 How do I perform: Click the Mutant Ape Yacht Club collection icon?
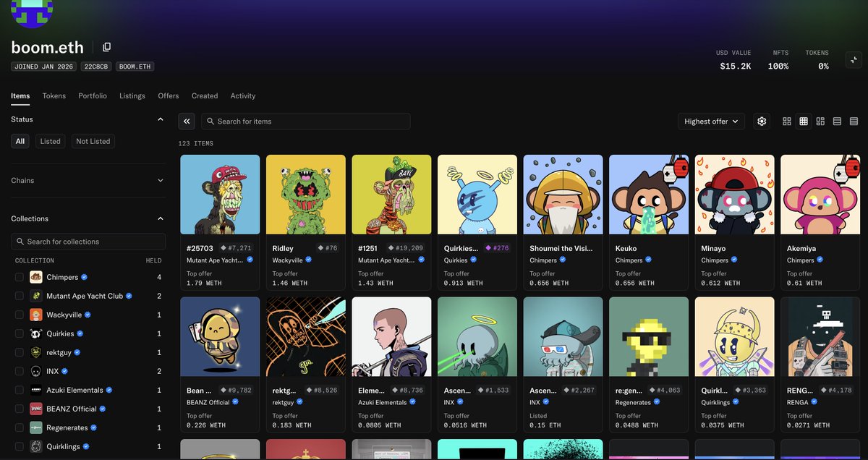(36, 296)
